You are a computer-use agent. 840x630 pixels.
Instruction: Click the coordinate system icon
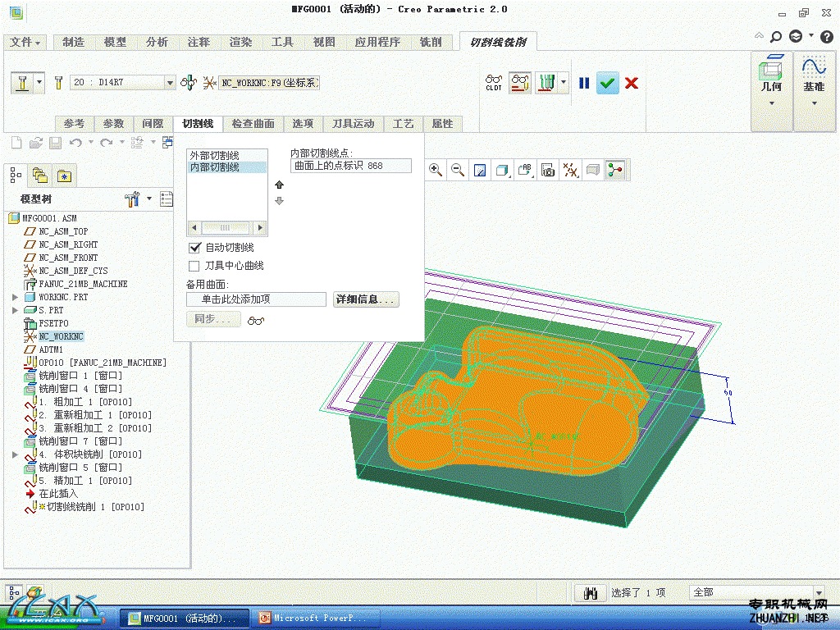click(209, 83)
